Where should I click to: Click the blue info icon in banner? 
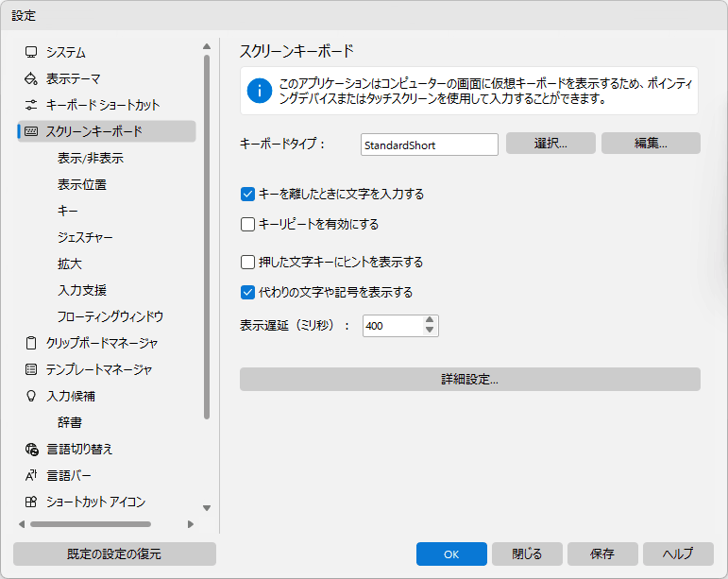260,91
